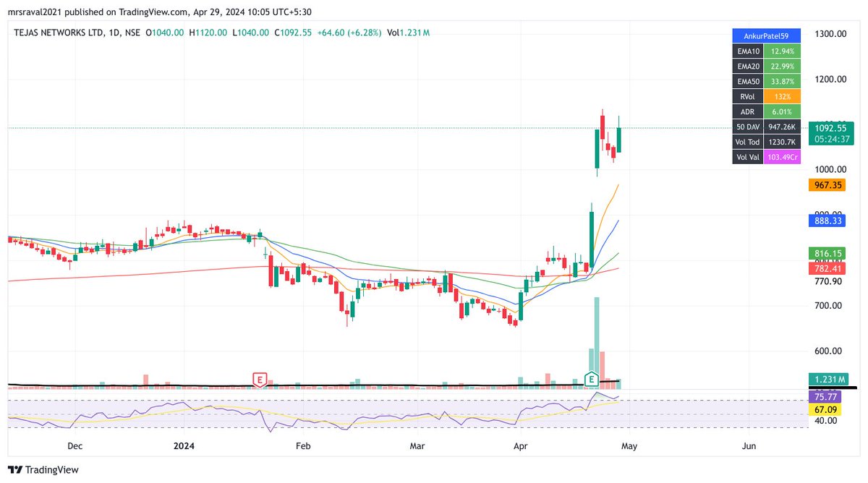This screenshot has width=868, height=483.
Task: Click the 22.99% value cell
Action: [783, 66]
